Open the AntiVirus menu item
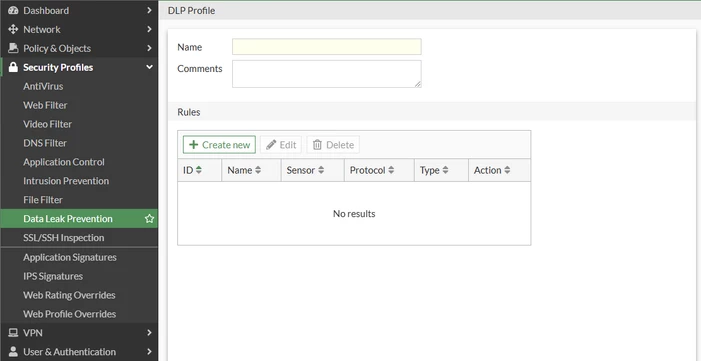Screen dimensions: 701x361 tap(79, 86)
